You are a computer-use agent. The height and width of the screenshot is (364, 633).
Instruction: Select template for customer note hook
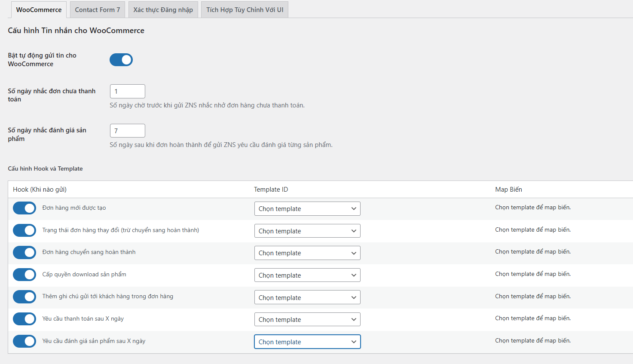pyautogui.click(x=307, y=298)
